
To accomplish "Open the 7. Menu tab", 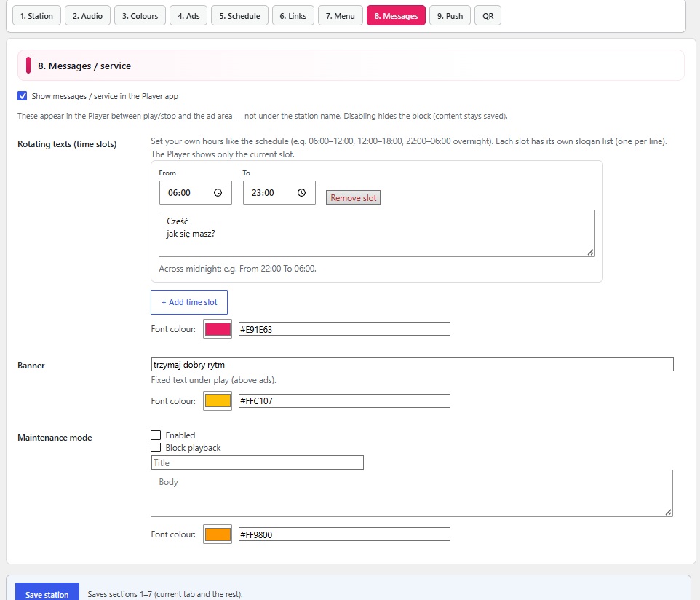I will pyautogui.click(x=341, y=16).
